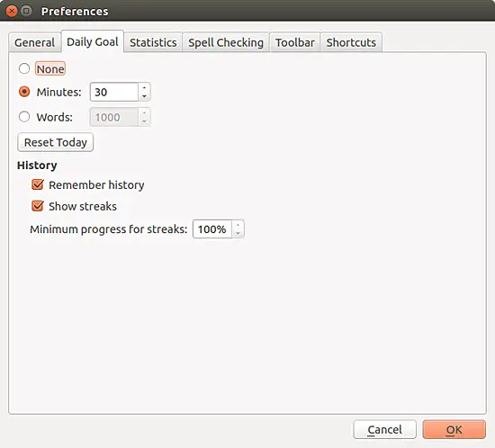The height and width of the screenshot is (448, 495).
Task: Toggle the Show streaks checkbox
Action: click(x=38, y=206)
